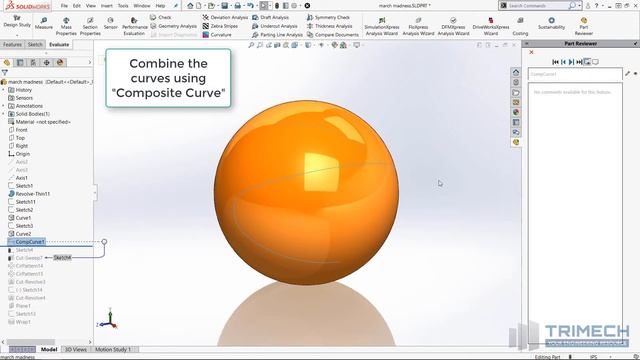Screen dimensions: 640x360
Task: Click the Part Reviewer ribbon button
Action: point(584,26)
